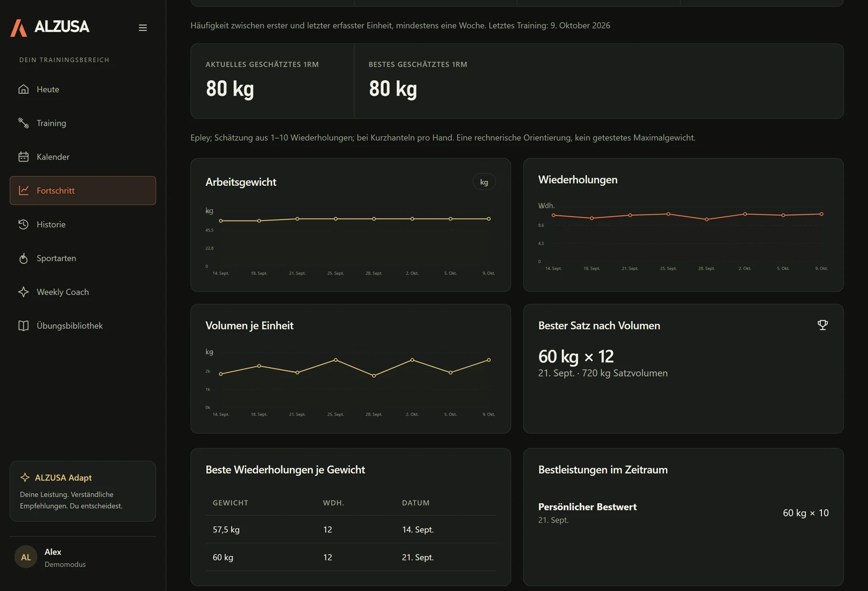
Task: Click the '60 kg' row in Beste Wiederholungen table
Action: (x=351, y=557)
